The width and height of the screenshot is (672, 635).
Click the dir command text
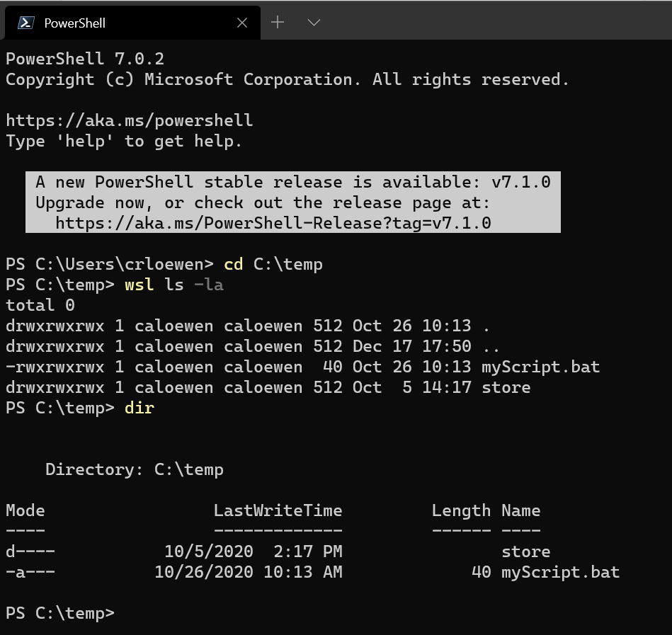[139, 408]
